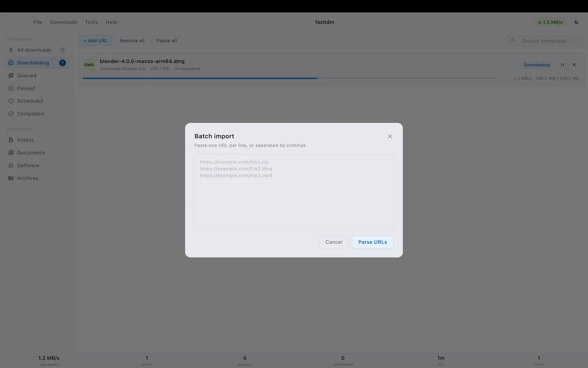Click the Downloading status badge
This screenshot has width=588, height=368.
coord(537,65)
